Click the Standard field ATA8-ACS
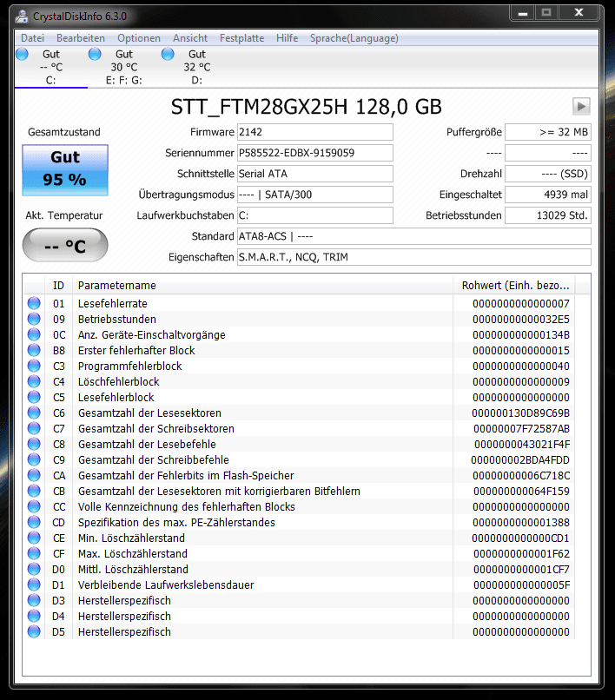Screen dimensions: 615x700 pos(414,236)
